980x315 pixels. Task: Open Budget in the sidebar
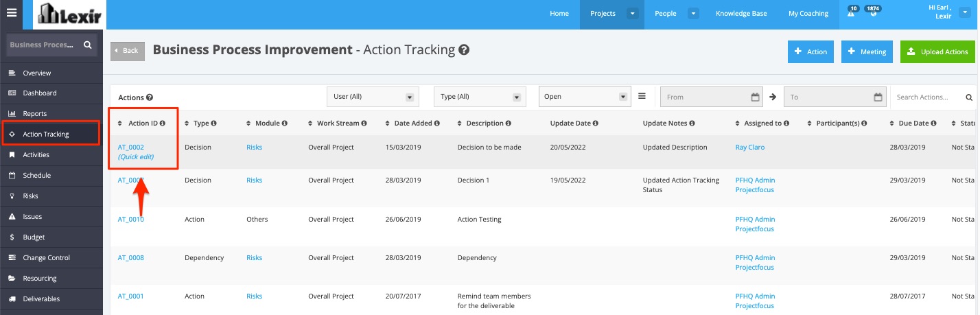pos(51,237)
